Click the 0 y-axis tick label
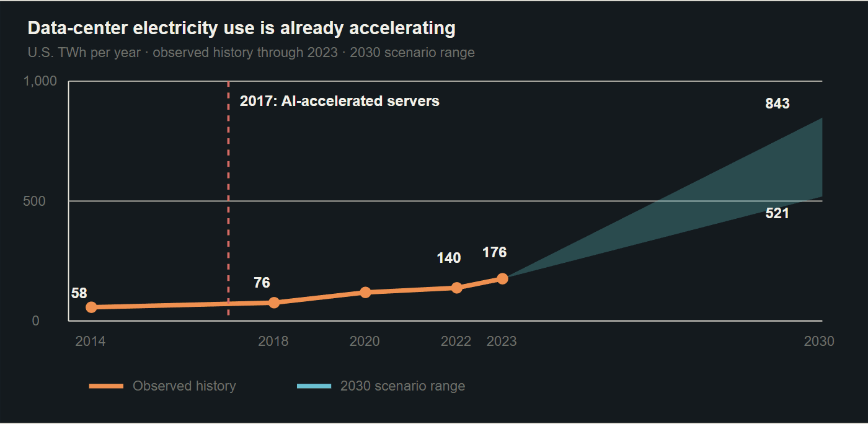The width and height of the screenshot is (868, 424). click(36, 320)
